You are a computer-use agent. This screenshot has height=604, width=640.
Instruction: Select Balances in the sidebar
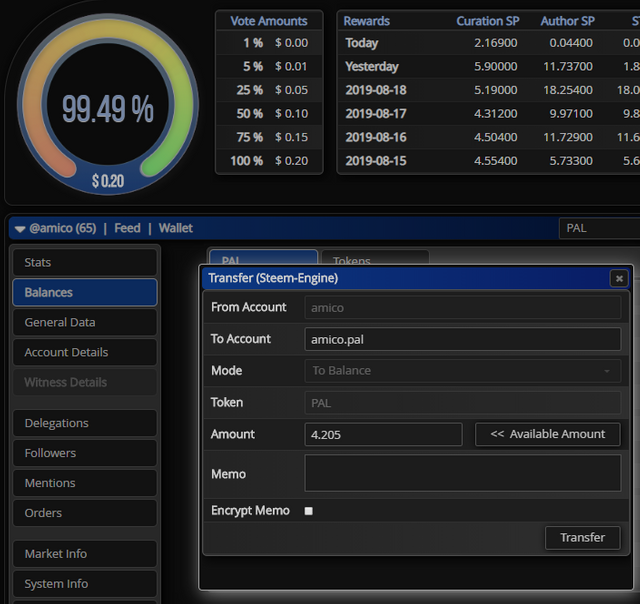pos(85,292)
